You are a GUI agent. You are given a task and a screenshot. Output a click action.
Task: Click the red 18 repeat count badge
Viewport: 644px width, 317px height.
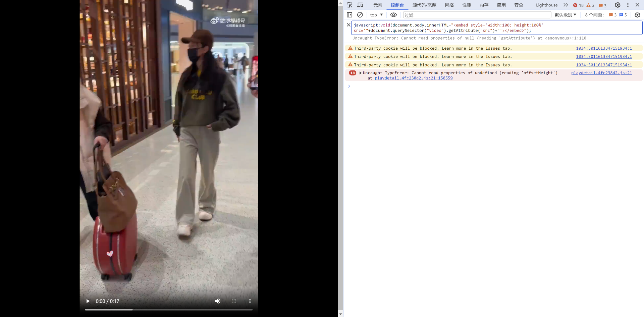pos(353,73)
